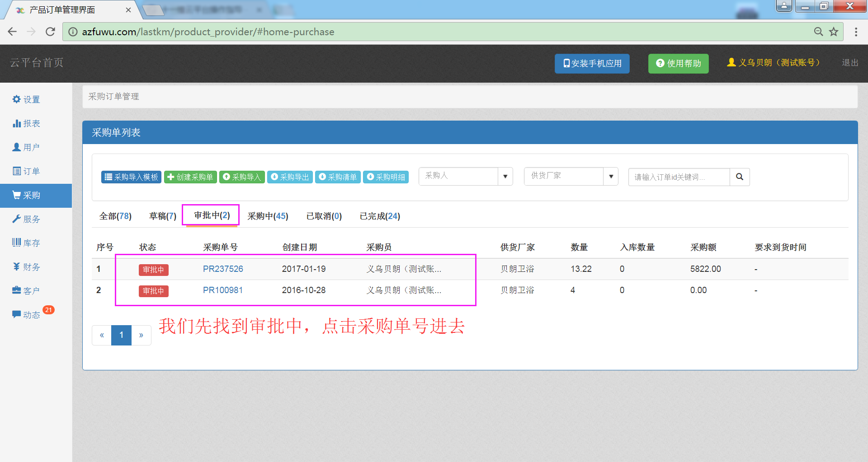The height and width of the screenshot is (462, 868).
Task: Switch to the 已取消(0) tab
Action: (324, 216)
